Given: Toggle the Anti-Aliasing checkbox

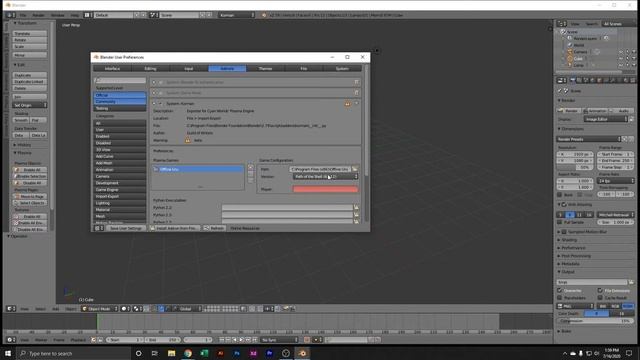Looking at the screenshot, I should 564,204.
